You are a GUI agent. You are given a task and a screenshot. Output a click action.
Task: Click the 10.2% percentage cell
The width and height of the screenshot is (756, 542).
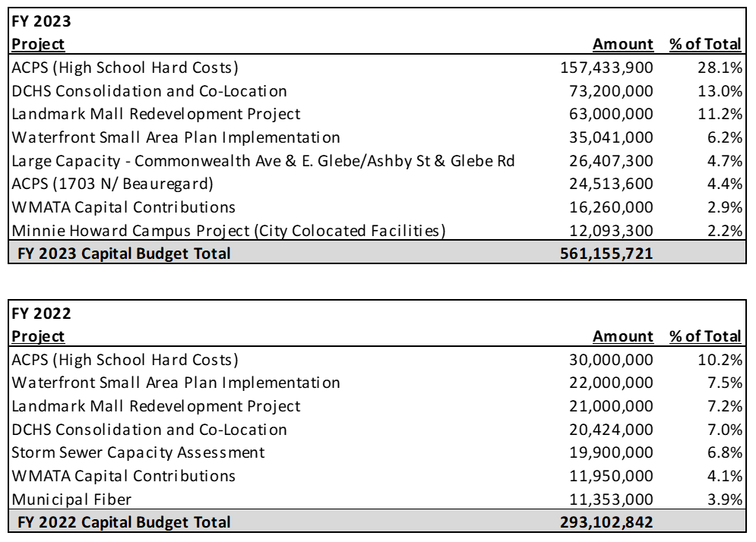click(x=720, y=360)
